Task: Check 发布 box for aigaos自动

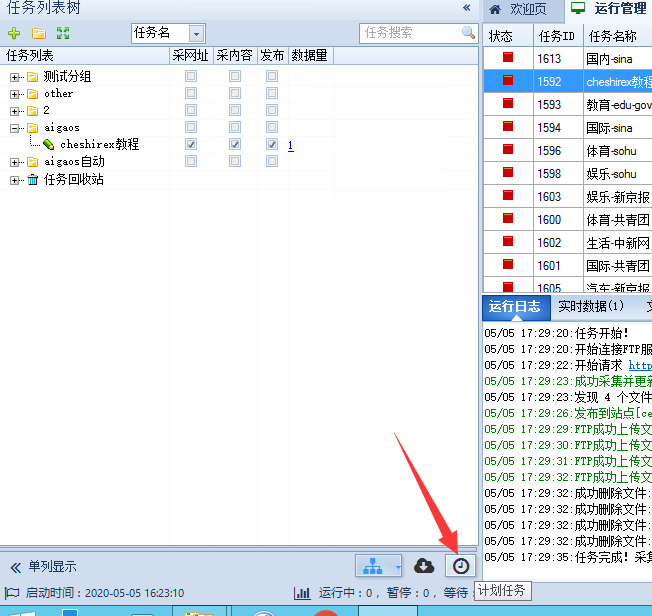Action: click(x=272, y=161)
